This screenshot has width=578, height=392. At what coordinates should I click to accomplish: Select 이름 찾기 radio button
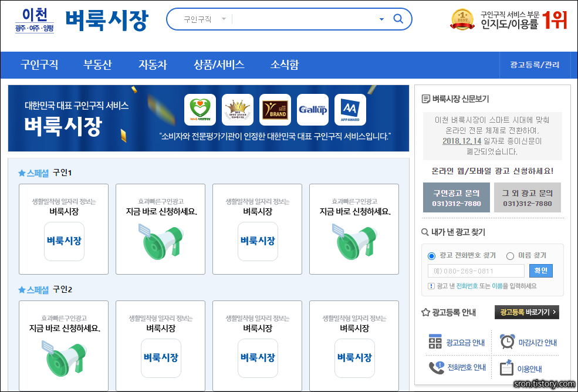pos(510,256)
